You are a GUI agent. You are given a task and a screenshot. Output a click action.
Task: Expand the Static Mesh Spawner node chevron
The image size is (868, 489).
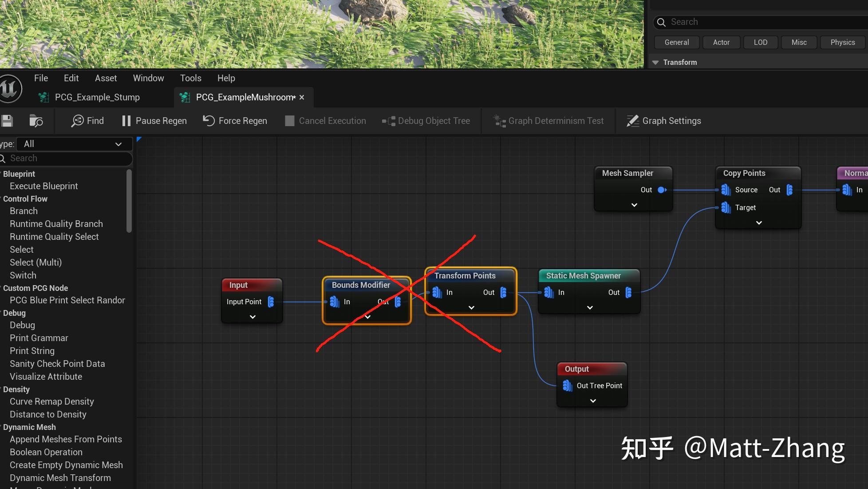(x=590, y=307)
